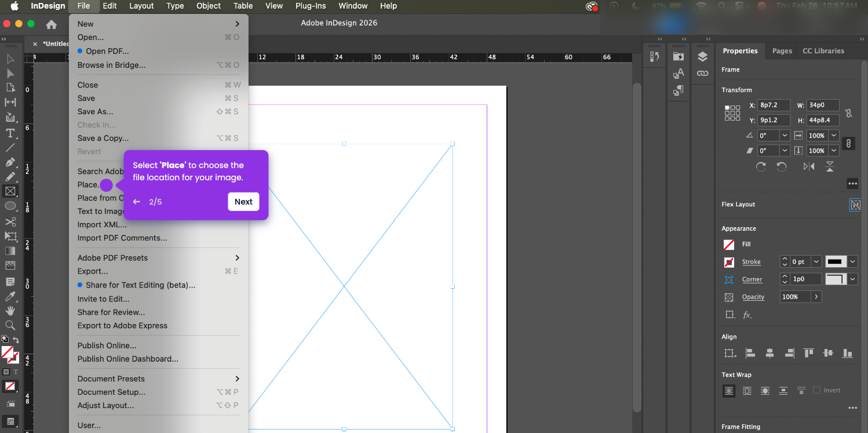Viewport: 868px width, 433px height.
Task: Pick the Eyedropper tool
Action: tap(10, 296)
